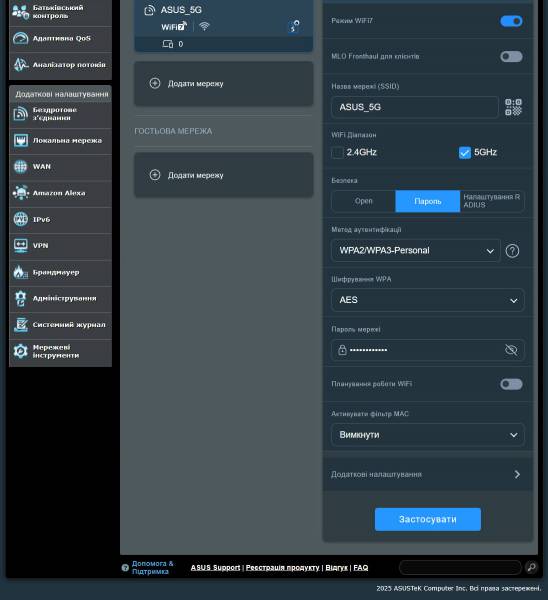Click the 5GHz band badge on the ASUS_5G card
548x600 pixels.
(x=294, y=26)
